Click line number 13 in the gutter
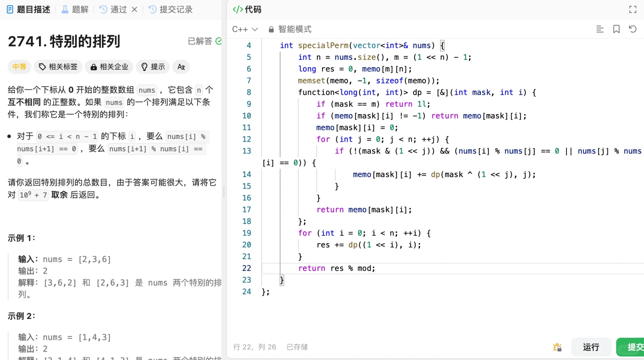The width and height of the screenshot is (644, 360). (x=247, y=151)
